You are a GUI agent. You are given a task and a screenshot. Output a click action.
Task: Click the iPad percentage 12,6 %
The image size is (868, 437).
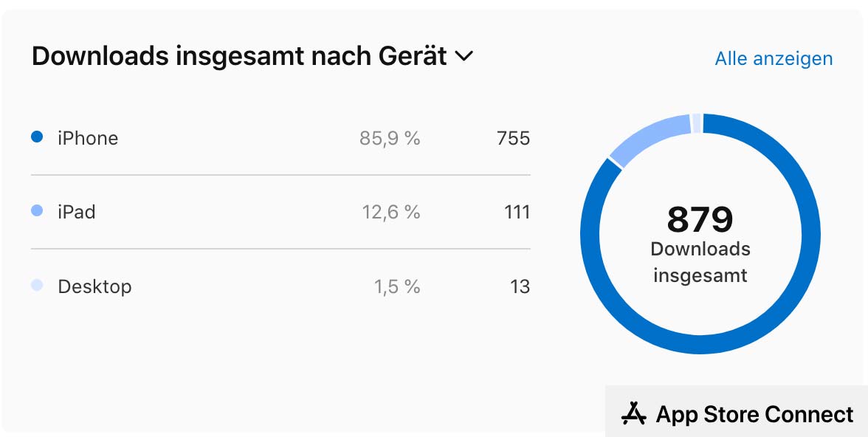390,213
